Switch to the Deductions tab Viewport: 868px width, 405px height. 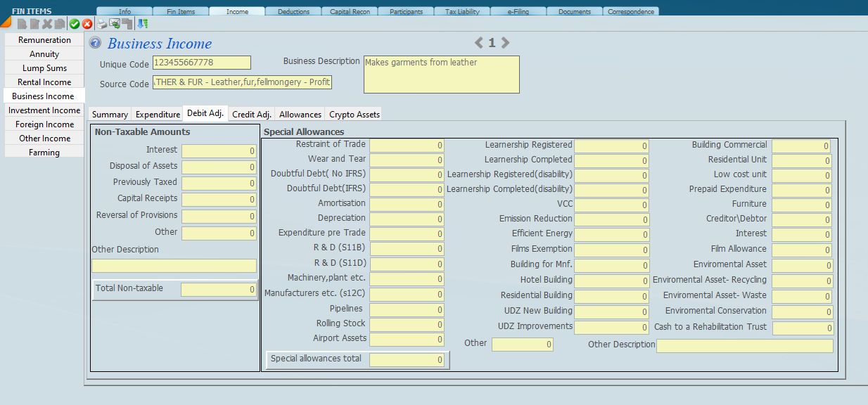[x=293, y=11]
